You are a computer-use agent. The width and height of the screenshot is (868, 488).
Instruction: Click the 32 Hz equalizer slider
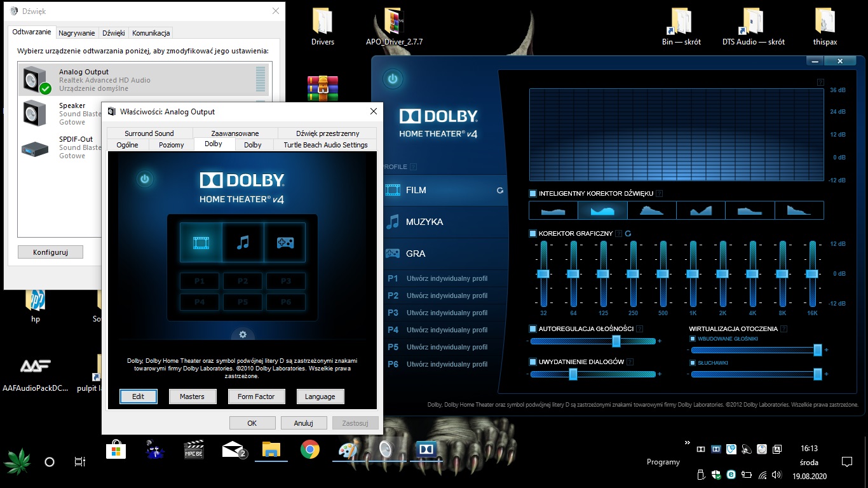click(x=543, y=274)
